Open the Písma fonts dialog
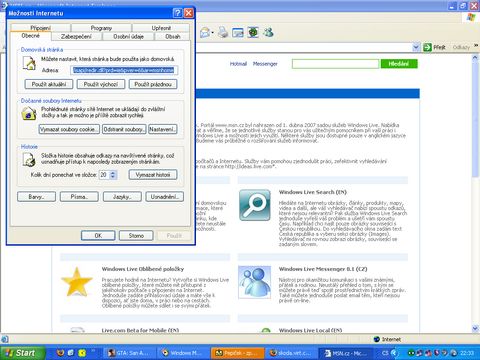This screenshot has width=480, height=360. [x=79, y=197]
